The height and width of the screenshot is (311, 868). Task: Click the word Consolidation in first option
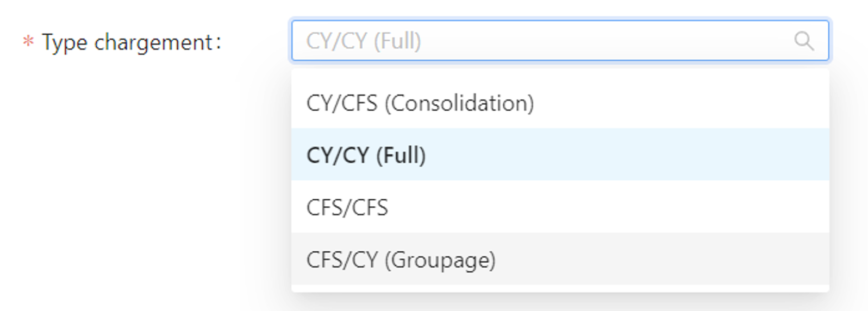(x=462, y=103)
